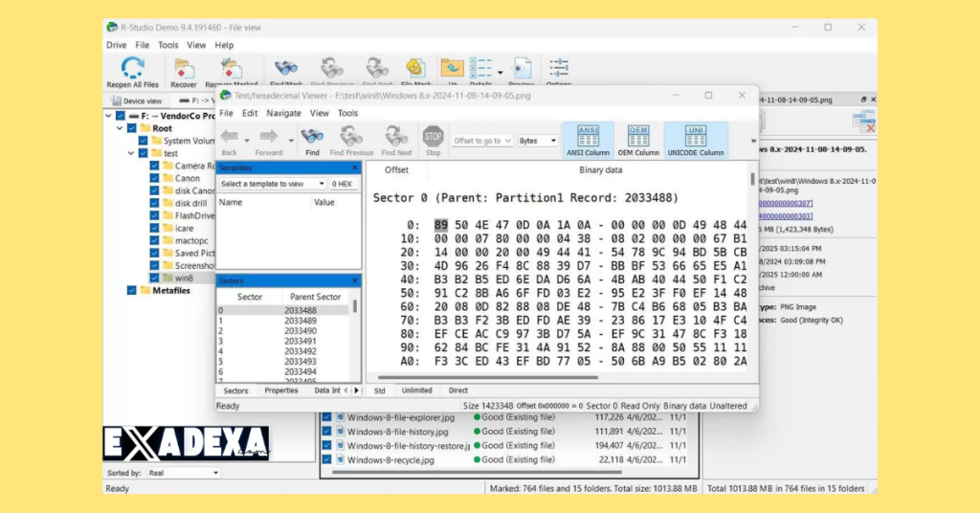Close the Templates panel

tap(355, 168)
